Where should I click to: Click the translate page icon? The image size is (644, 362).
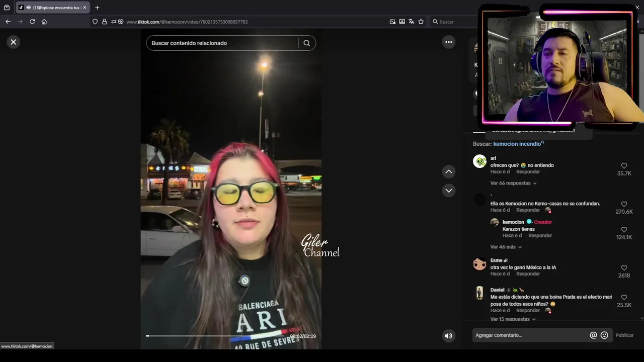412,22
